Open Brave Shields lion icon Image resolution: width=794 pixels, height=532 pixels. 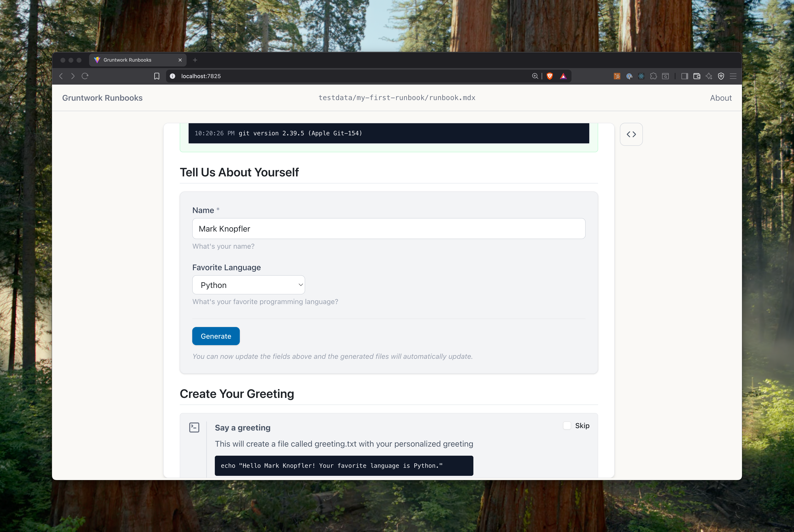click(x=550, y=76)
